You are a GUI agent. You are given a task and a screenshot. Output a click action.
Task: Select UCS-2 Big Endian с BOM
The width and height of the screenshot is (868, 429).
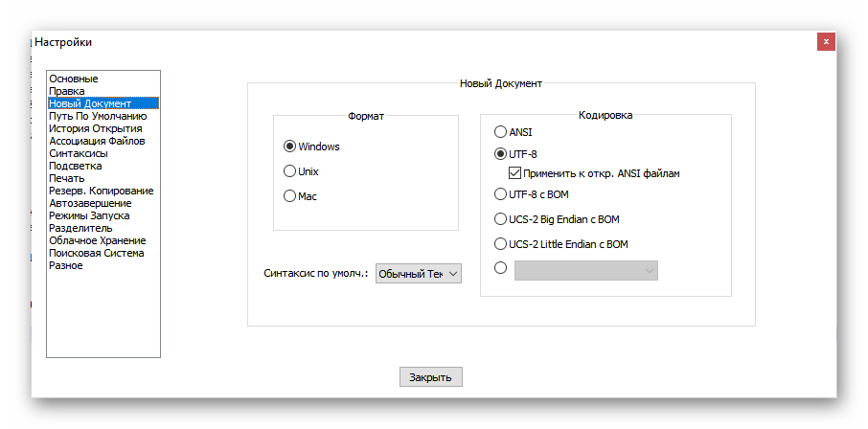coord(500,218)
